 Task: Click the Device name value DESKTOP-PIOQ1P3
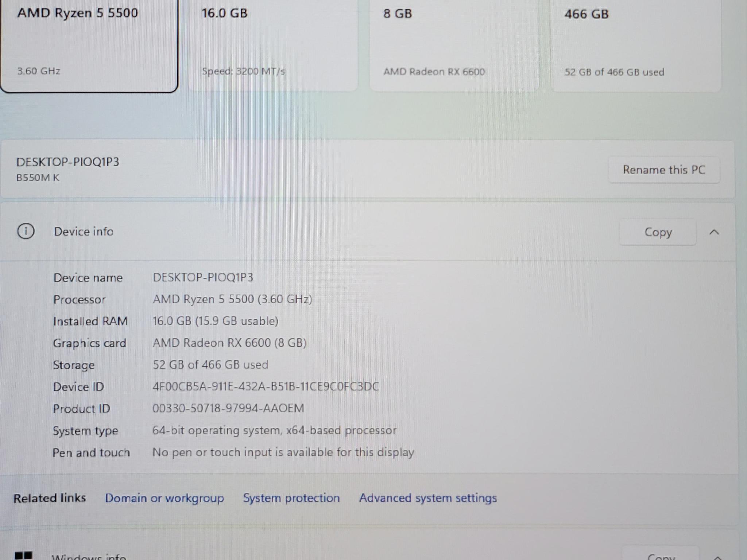point(203,277)
